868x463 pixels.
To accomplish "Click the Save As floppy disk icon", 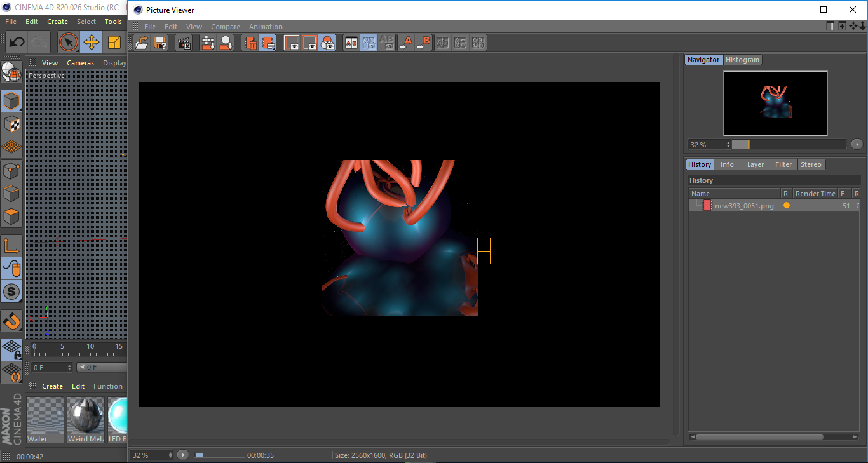I will pyautogui.click(x=160, y=43).
